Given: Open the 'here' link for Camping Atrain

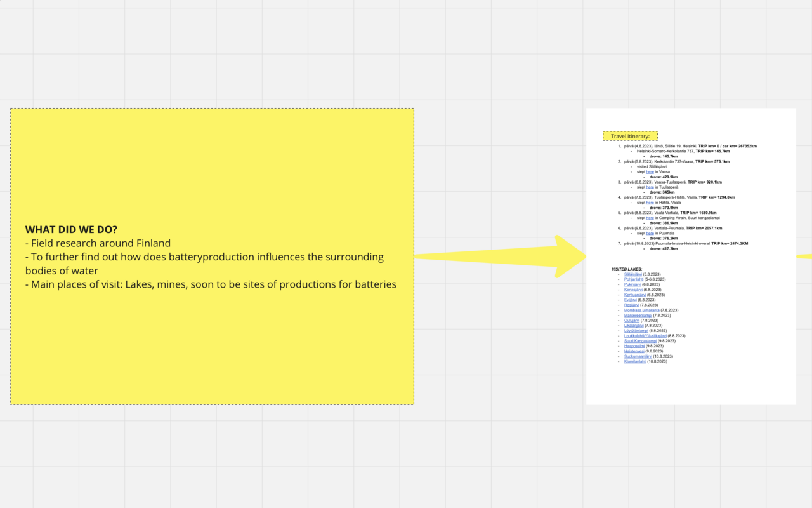Looking at the screenshot, I should pos(650,218).
